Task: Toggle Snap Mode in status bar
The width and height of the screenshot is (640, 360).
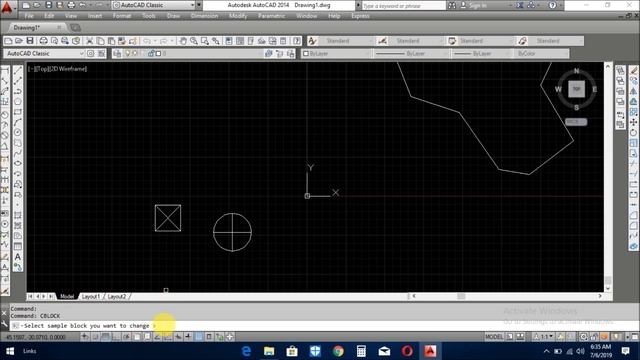Action: click(95, 337)
